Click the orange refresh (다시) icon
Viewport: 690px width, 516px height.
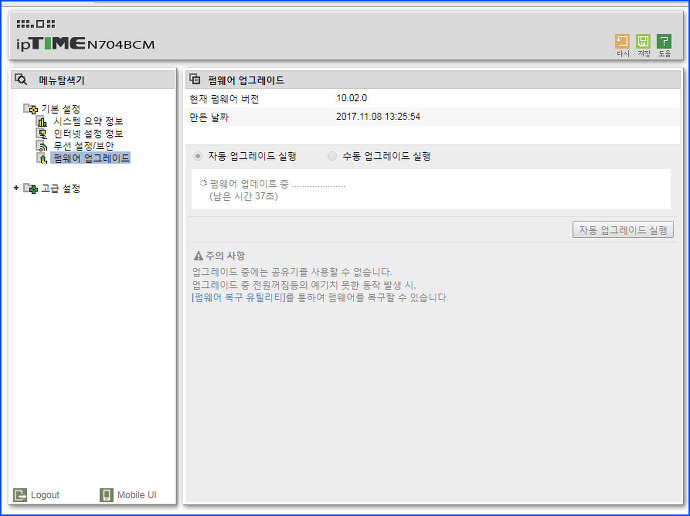[622, 41]
